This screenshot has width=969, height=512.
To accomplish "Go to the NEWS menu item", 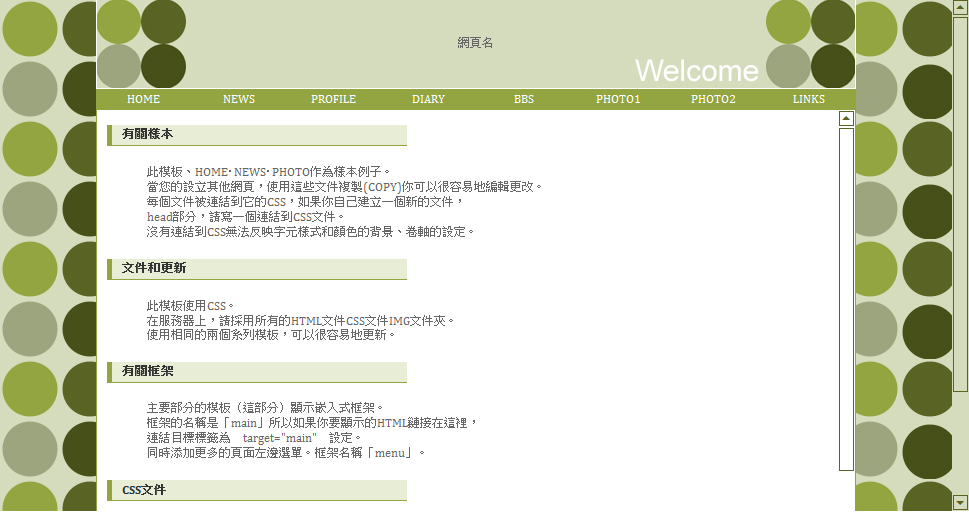I will pyautogui.click(x=239, y=99).
